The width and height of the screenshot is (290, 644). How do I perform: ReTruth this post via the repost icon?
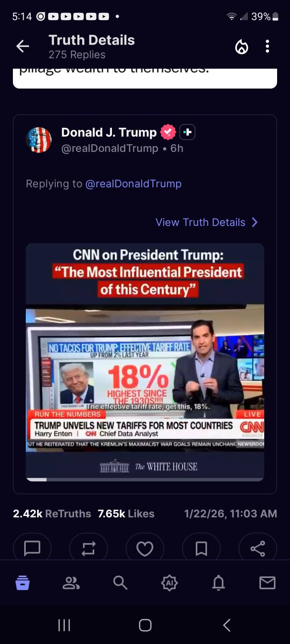point(89,548)
